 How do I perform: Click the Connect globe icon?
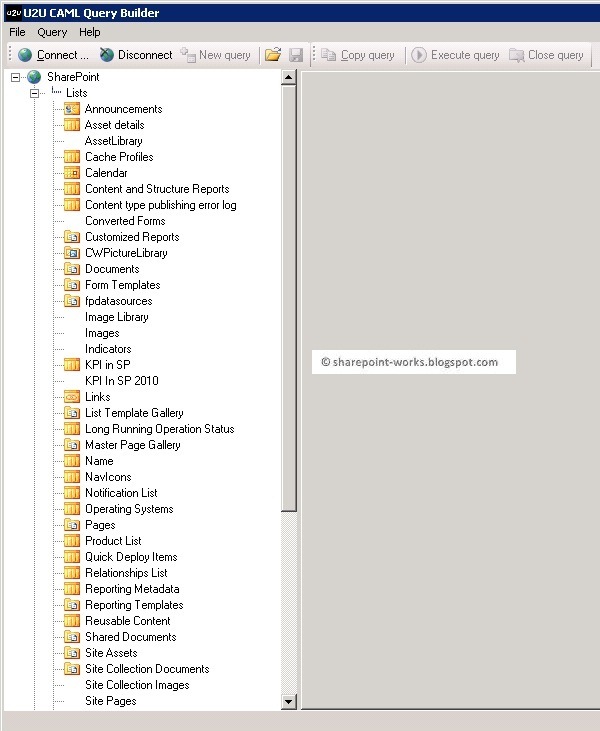(x=25, y=55)
